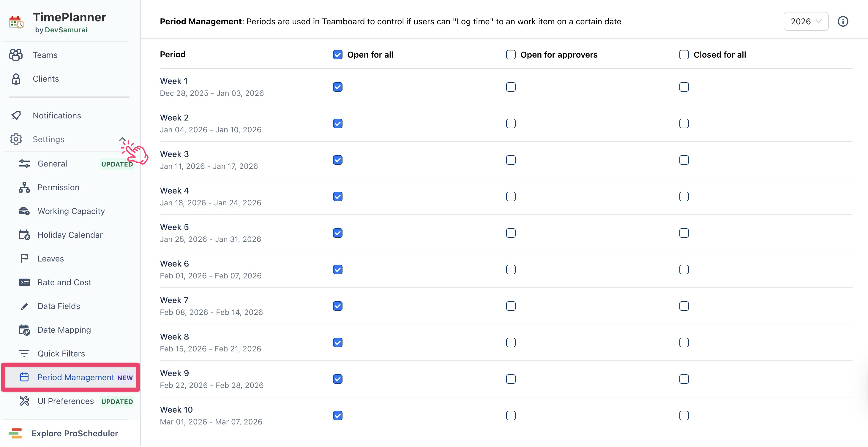Select the Closed for all header checkbox

(684, 55)
